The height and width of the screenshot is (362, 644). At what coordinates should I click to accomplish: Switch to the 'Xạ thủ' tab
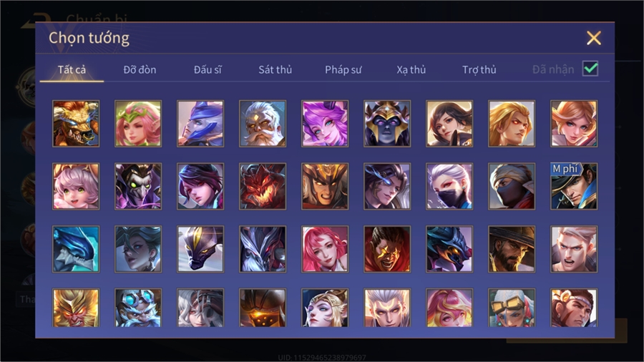coord(411,70)
